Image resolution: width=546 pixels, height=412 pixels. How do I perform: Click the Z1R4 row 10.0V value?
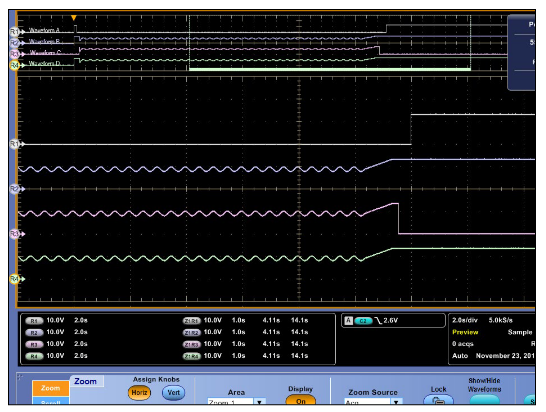pos(212,356)
